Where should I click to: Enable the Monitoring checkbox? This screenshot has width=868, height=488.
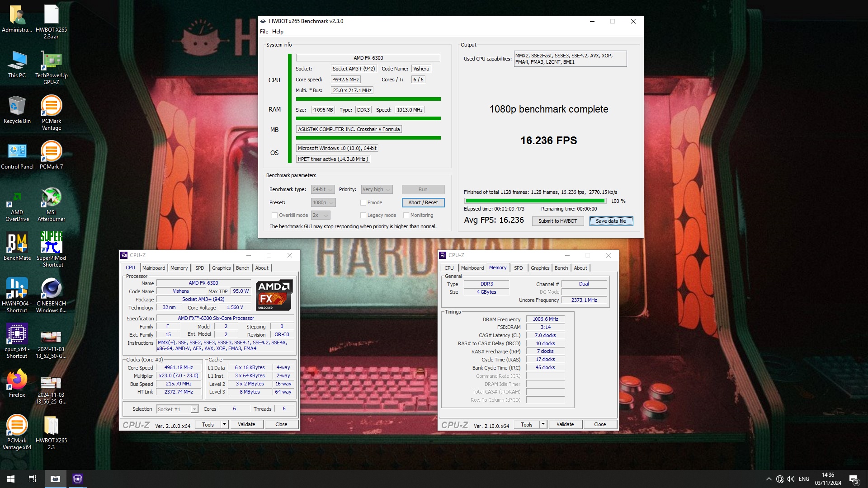tap(406, 215)
